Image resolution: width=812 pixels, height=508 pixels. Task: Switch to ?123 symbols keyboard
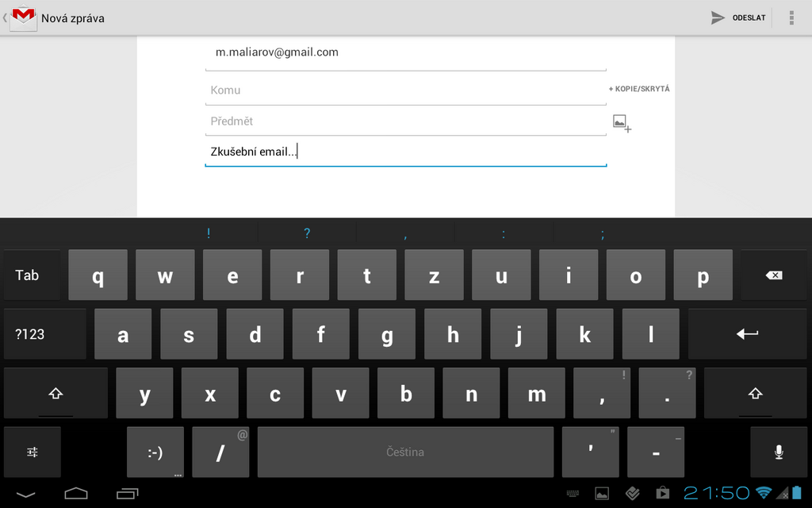click(32, 334)
